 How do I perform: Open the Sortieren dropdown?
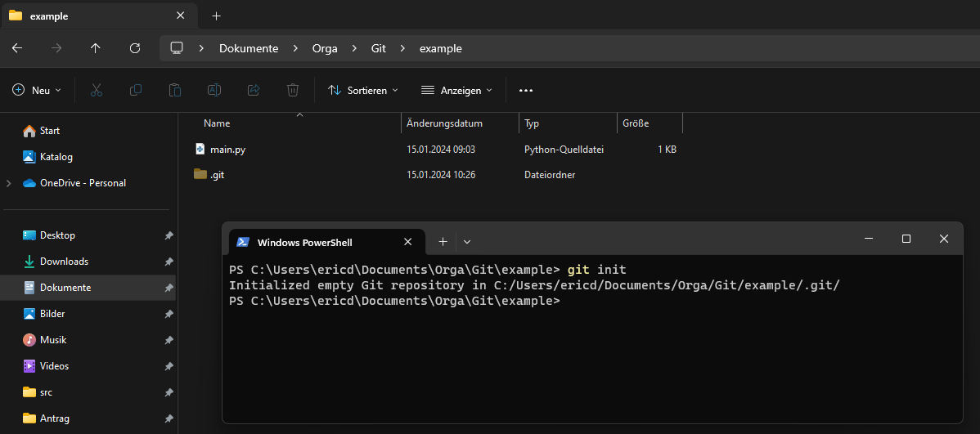[363, 90]
